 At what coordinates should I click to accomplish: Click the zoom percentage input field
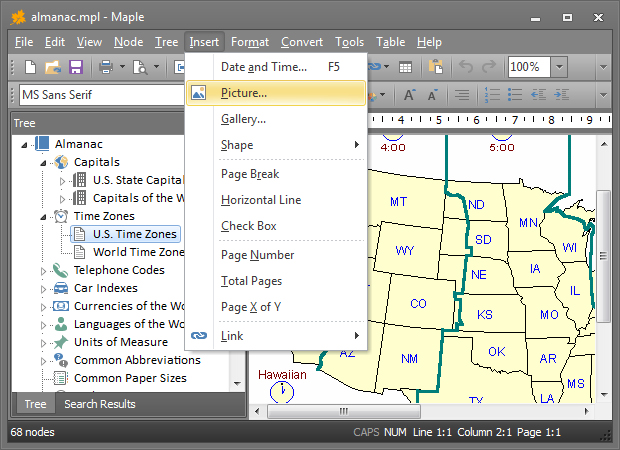[x=529, y=67]
